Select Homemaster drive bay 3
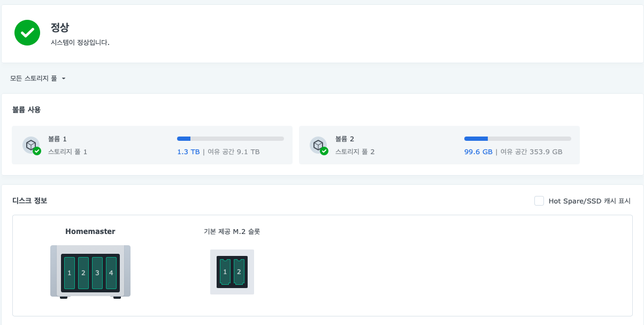The image size is (644, 325). (97, 273)
